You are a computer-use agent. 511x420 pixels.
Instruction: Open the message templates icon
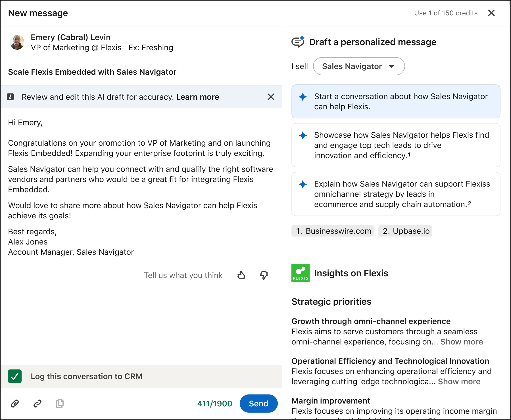60,404
